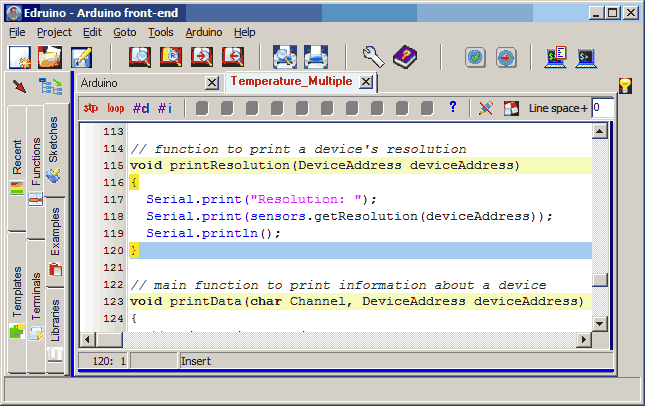Click the comment on line 114

(298, 149)
